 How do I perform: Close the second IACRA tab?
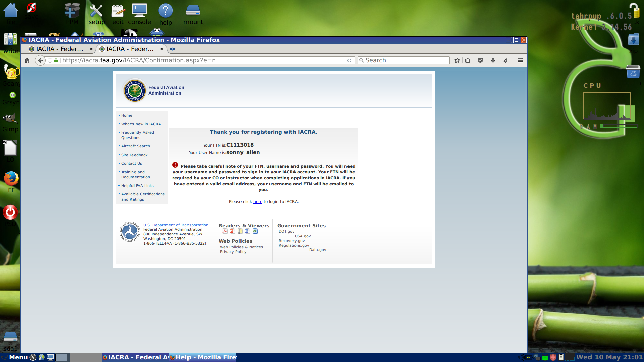coord(161,49)
